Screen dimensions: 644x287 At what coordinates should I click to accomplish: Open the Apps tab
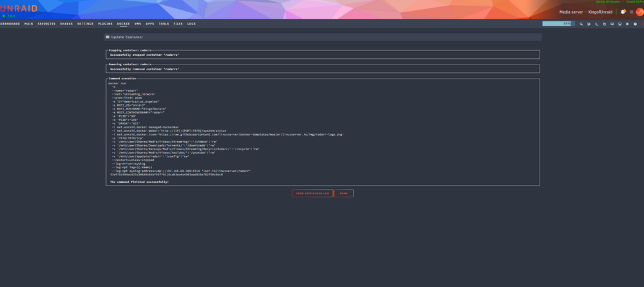[x=150, y=24]
